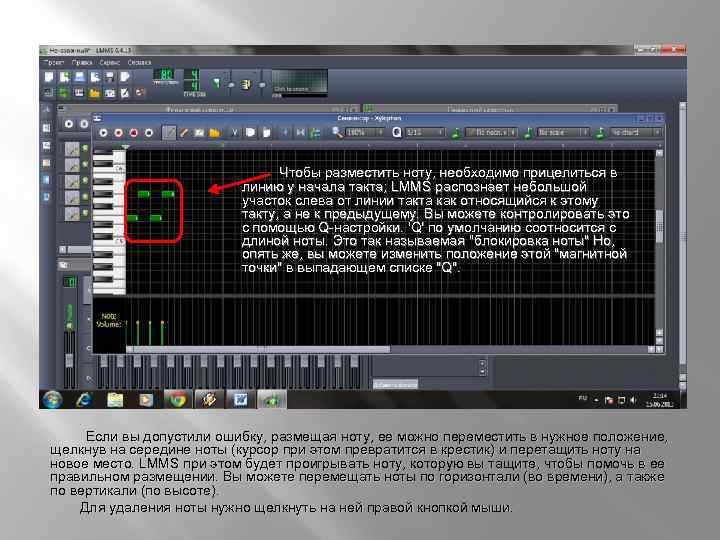
Task: Show the Piano Roll window icon
Action: point(79,93)
